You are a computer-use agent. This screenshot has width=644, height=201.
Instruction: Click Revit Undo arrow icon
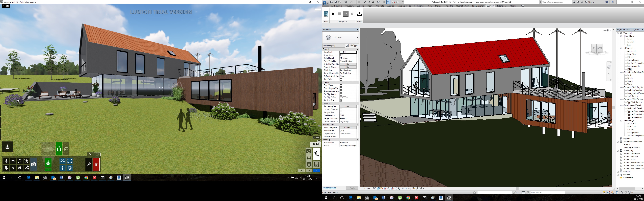[x=346, y=2]
